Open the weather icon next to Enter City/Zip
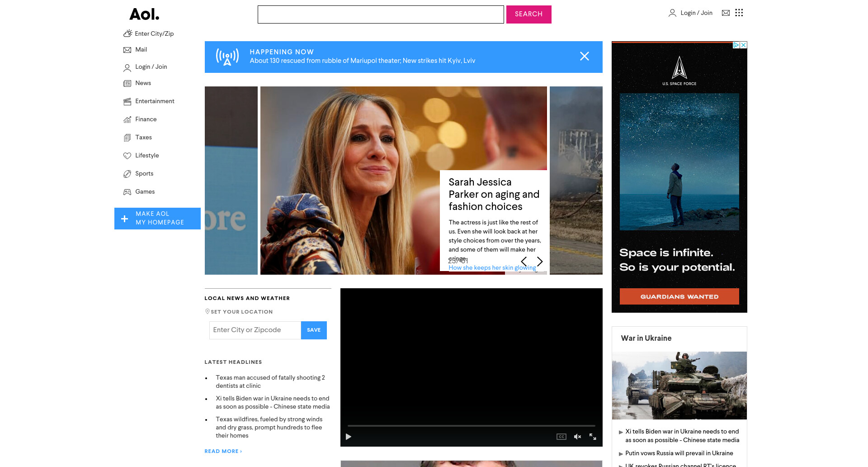Image resolution: width=868 pixels, height=467 pixels. (127, 33)
